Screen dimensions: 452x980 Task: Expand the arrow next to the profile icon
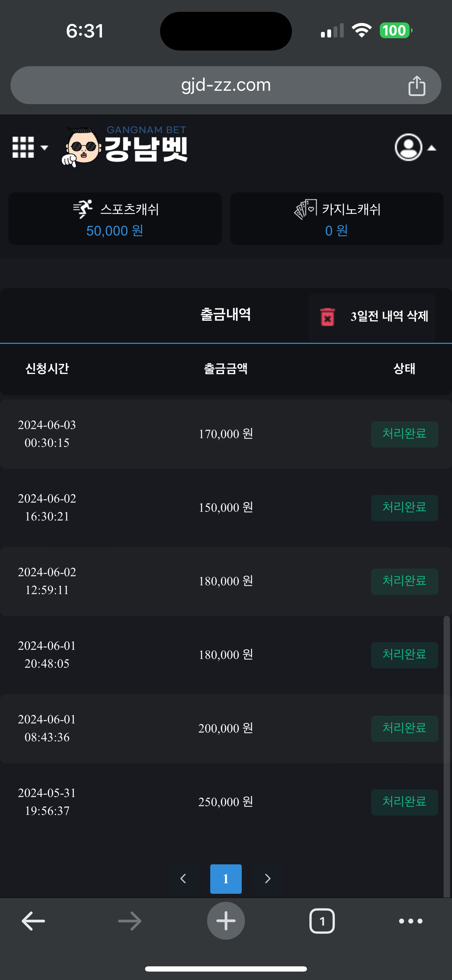[x=432, y=148]
